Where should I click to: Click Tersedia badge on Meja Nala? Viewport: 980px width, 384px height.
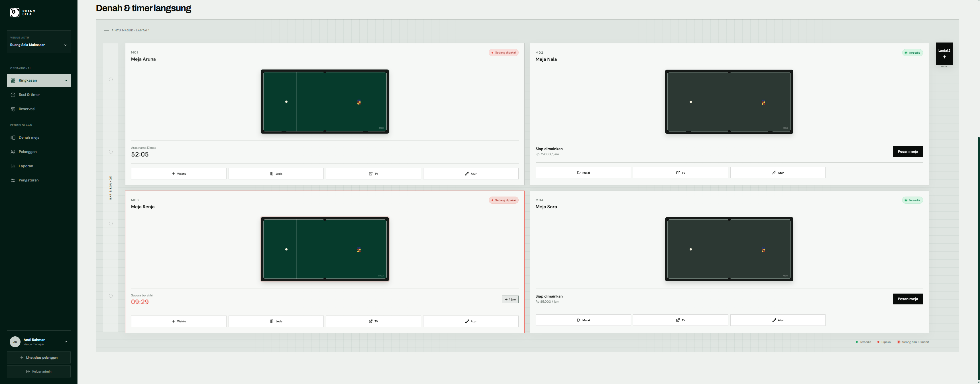pos(912,52)
